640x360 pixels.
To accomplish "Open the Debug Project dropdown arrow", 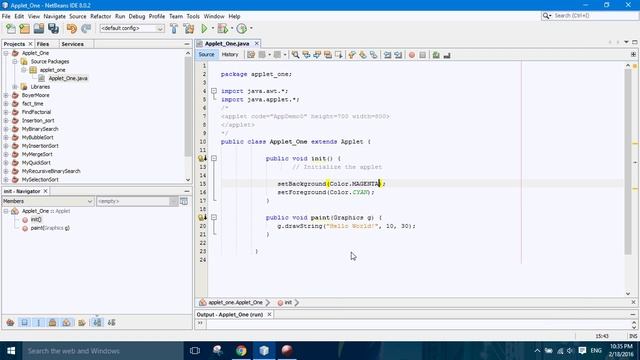I will click(x=232, y=29).
